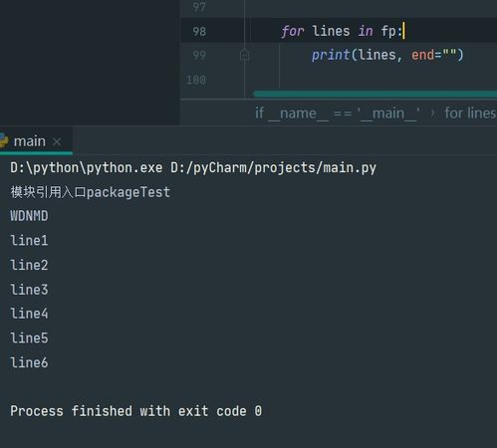Viewport: 497px width, 448px height.
Task: Click line number 100 in the gutter
Action: tap(196, 80)
